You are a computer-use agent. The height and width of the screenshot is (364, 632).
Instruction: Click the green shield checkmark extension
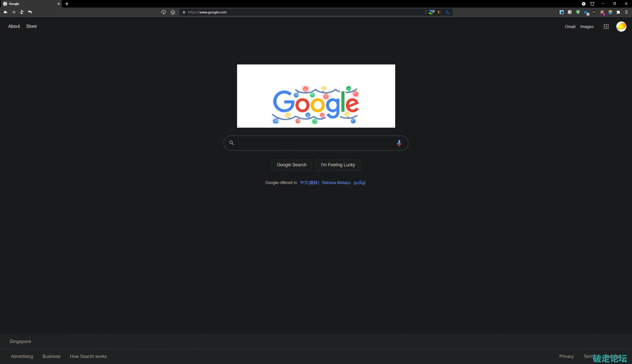578,12
